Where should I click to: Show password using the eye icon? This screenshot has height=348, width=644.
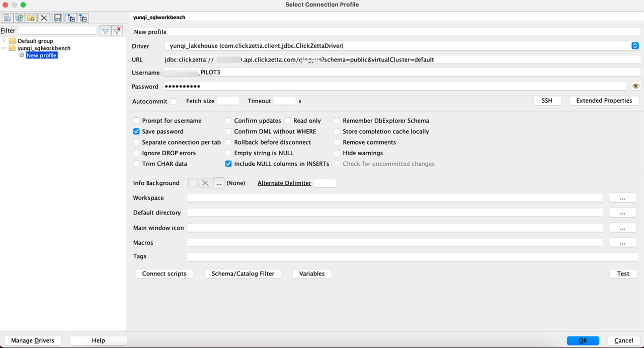[x=636, y=86]
